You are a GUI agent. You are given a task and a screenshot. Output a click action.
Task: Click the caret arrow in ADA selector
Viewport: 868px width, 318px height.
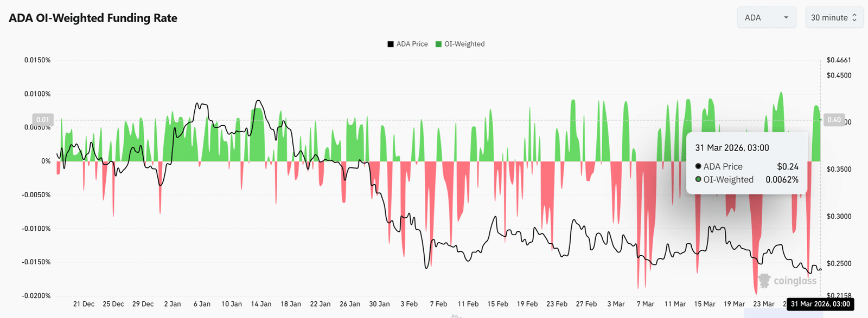786,18
